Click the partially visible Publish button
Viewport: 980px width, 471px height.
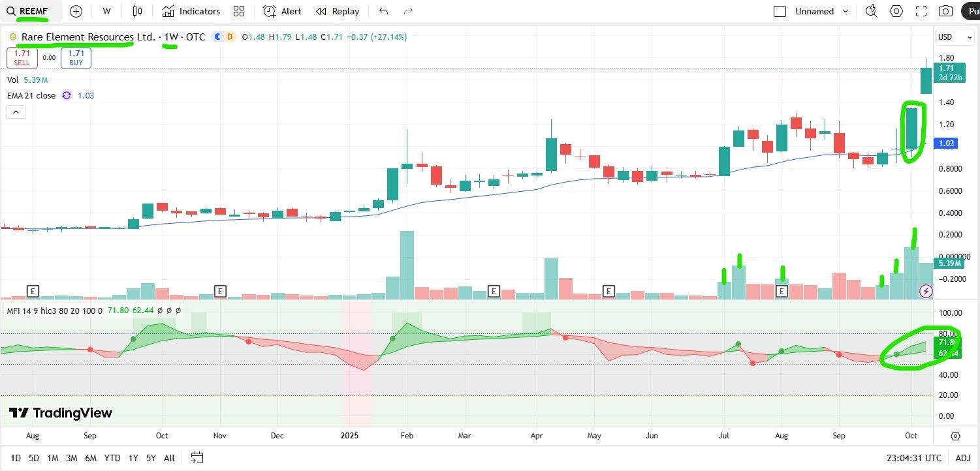pyautogui.click(x=970, y=11)
